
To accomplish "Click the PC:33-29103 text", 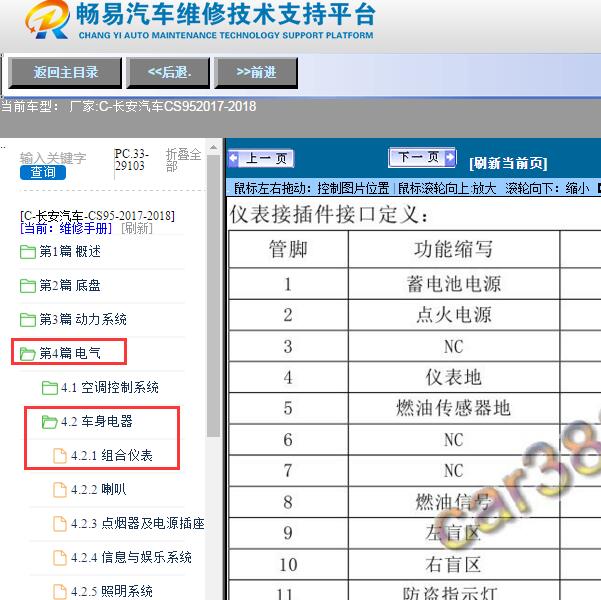I will point(131,160).
